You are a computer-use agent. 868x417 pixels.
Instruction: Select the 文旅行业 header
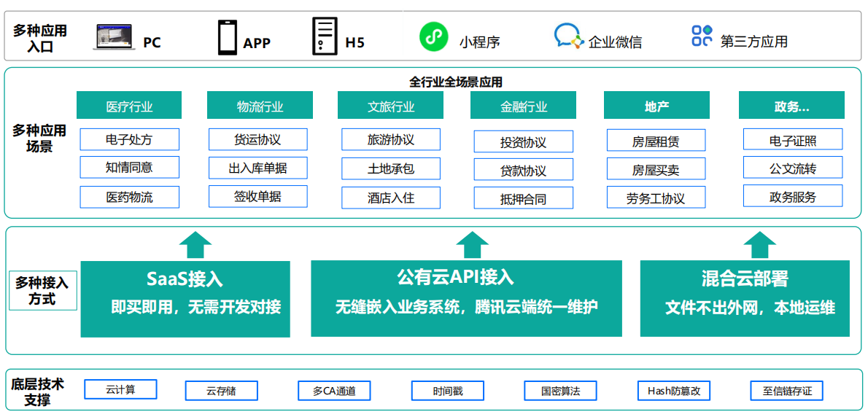click(391, 105)
